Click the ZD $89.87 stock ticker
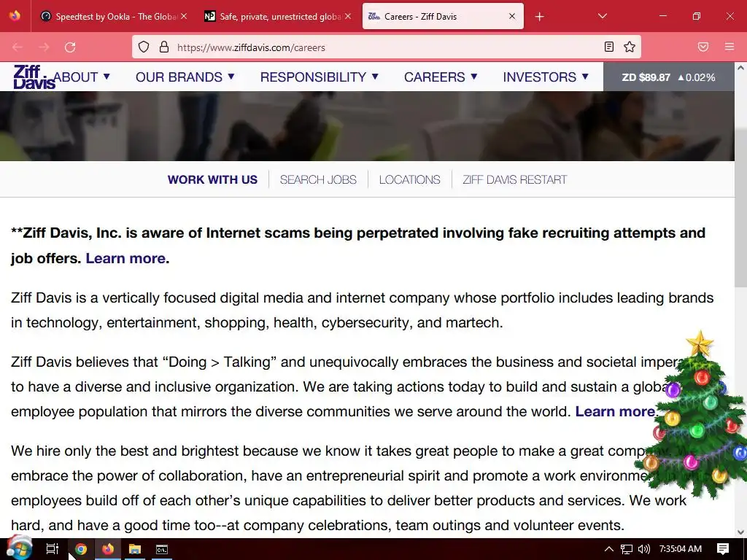This screenshot has width=747, height=560. (x=668, y=77)
